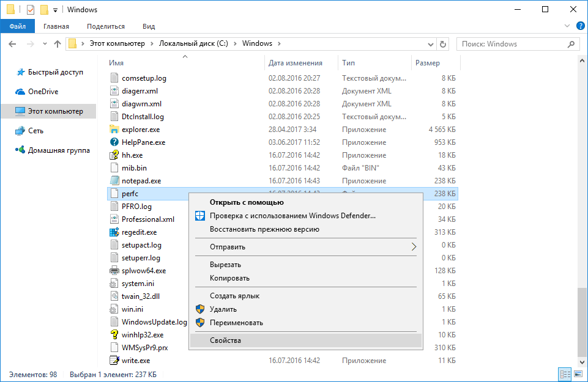Open quick access toolbar customize dropdown
Screen dimensions: 588x382
(x=55, y=10)
